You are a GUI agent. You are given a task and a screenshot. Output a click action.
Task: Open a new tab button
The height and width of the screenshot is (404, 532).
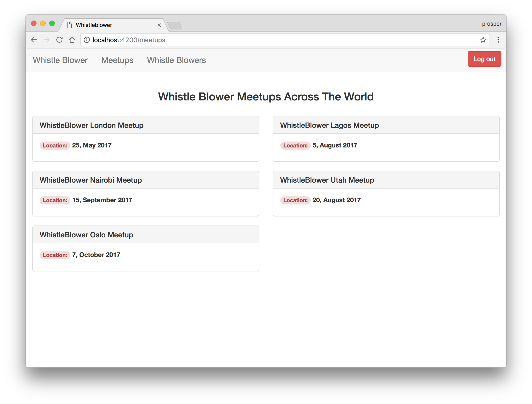tap(175, 26)
